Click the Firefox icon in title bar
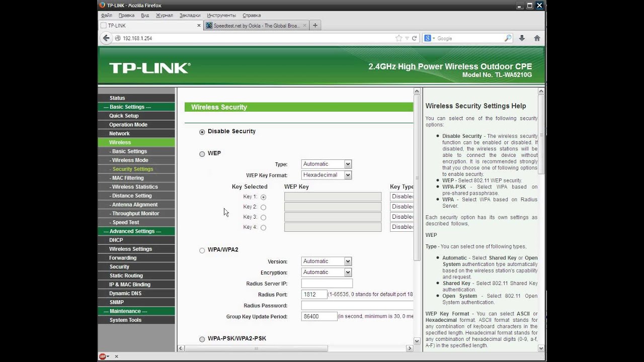The height and width of the screenshot is (362, 644). pyautogui.click(x=102, y=6)
